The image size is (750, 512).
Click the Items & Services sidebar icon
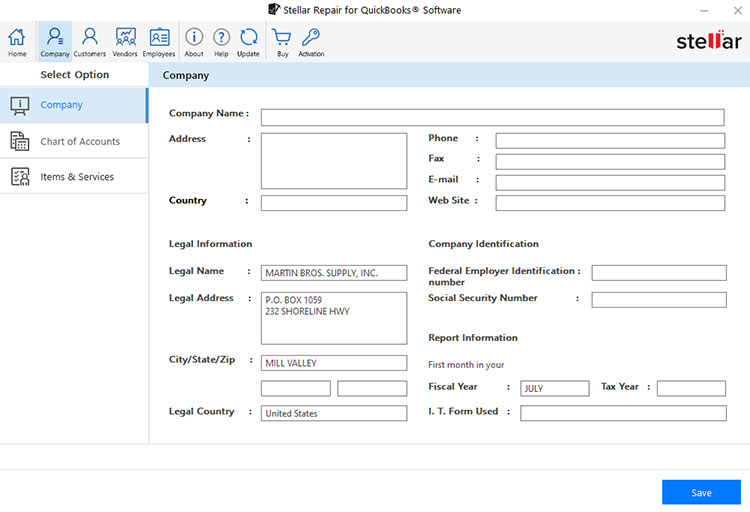click(x=20, y=177)
